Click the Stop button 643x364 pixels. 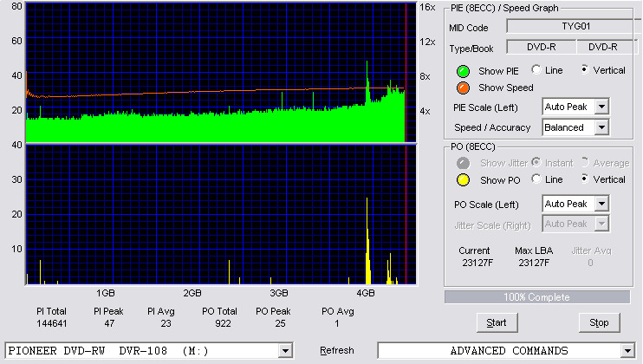point(599,322)
